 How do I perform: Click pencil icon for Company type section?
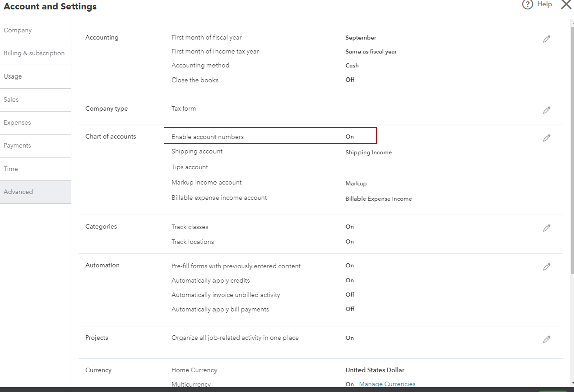click(x=546, y=110)
